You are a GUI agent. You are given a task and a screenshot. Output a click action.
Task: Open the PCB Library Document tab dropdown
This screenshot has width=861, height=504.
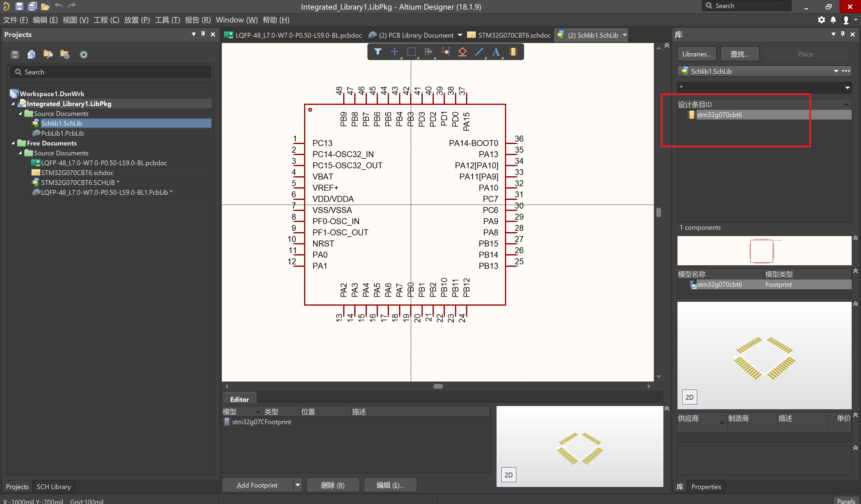[460, 35]
